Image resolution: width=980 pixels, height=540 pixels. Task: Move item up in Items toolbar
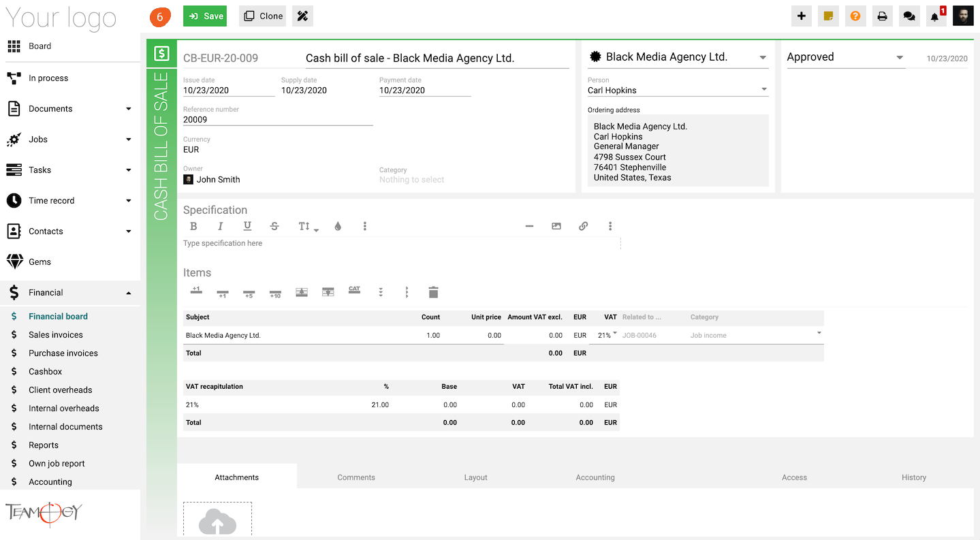(302, 292)
